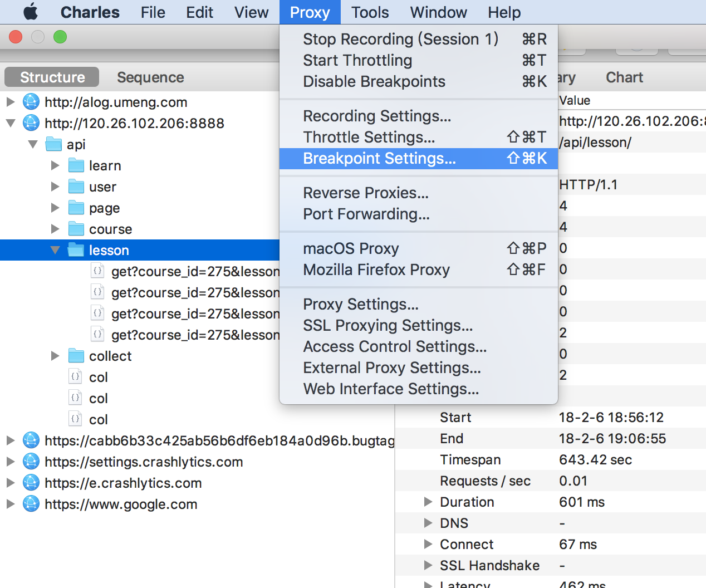706x588 pixels.
Task: Open the Apple menu
Action: click(x=31, y=12)
